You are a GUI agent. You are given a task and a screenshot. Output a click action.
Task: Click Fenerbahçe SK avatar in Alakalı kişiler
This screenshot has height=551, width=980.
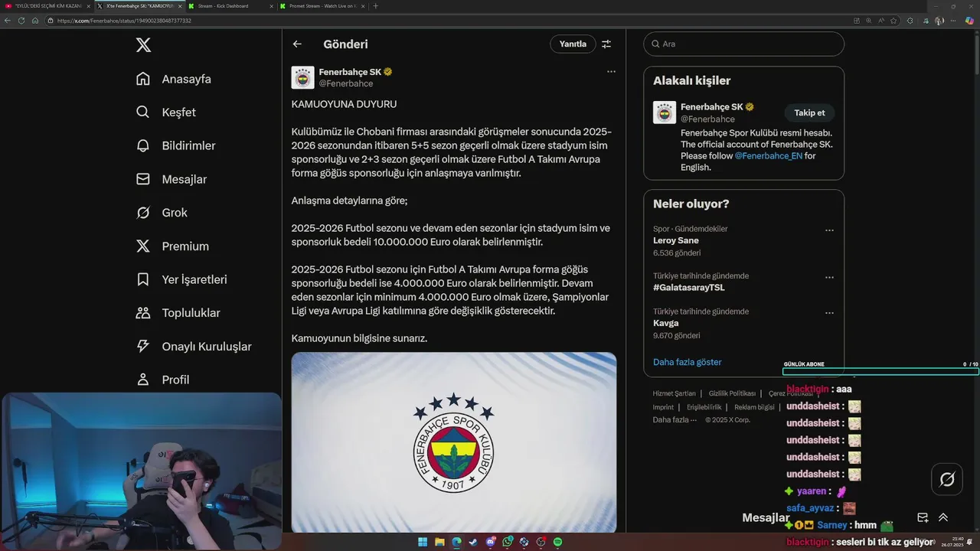coord(665,112)
